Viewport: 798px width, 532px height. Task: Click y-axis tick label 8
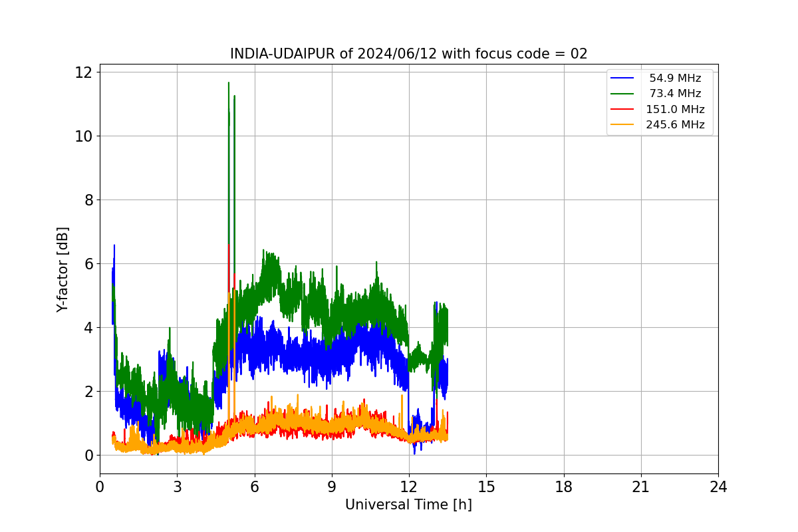pos(88,200)
